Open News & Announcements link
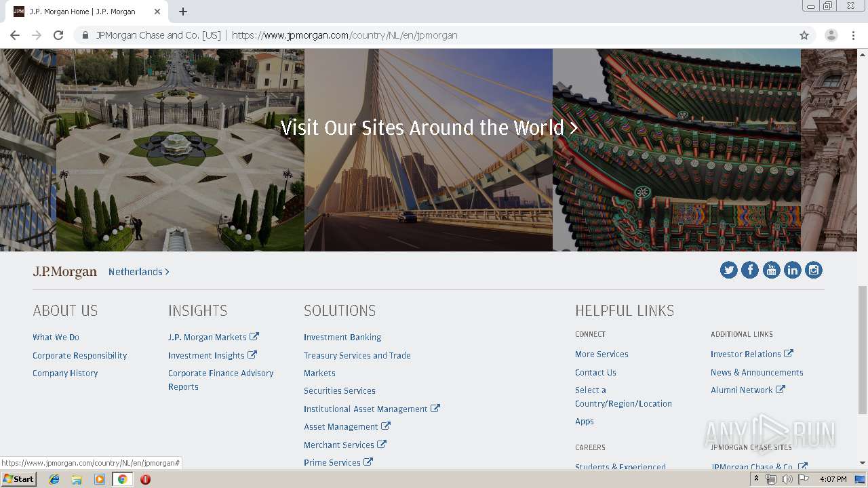This screenshot has width=868, height=488. [757, 373]
